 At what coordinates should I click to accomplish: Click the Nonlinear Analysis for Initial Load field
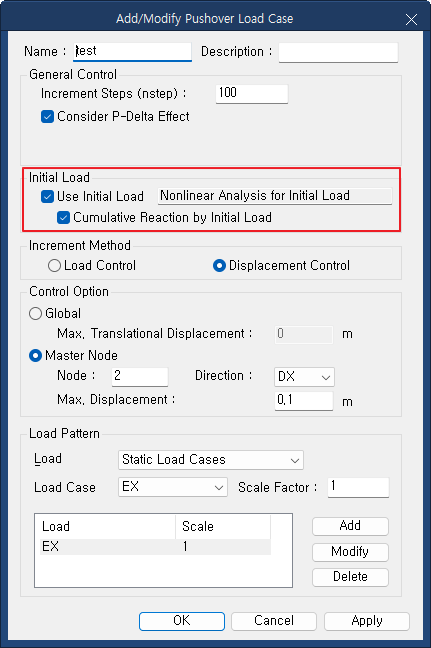275,196
